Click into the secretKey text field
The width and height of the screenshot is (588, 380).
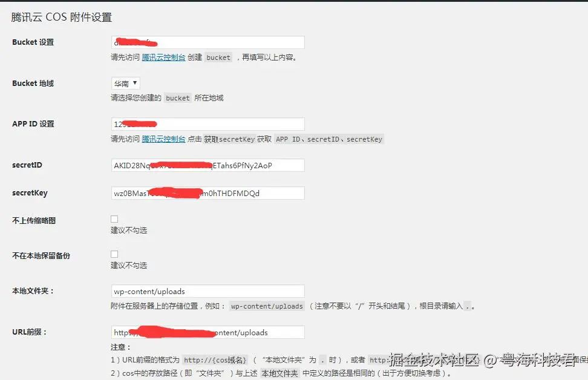[x=207, y=193]
